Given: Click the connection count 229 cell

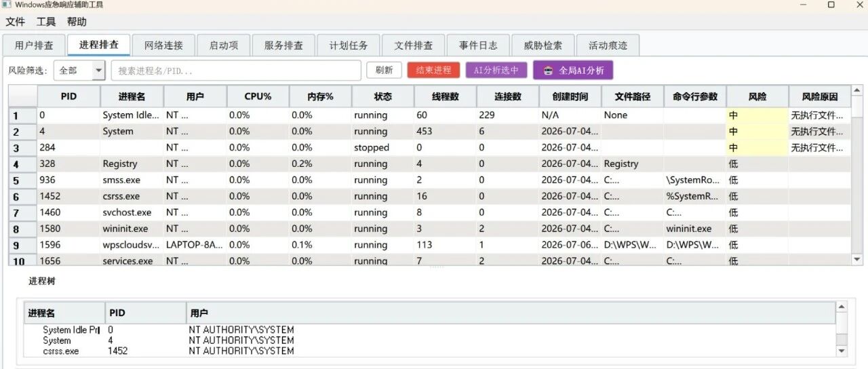Looking at the screenshot, I should pyautogui.click(x=507, y=115).
